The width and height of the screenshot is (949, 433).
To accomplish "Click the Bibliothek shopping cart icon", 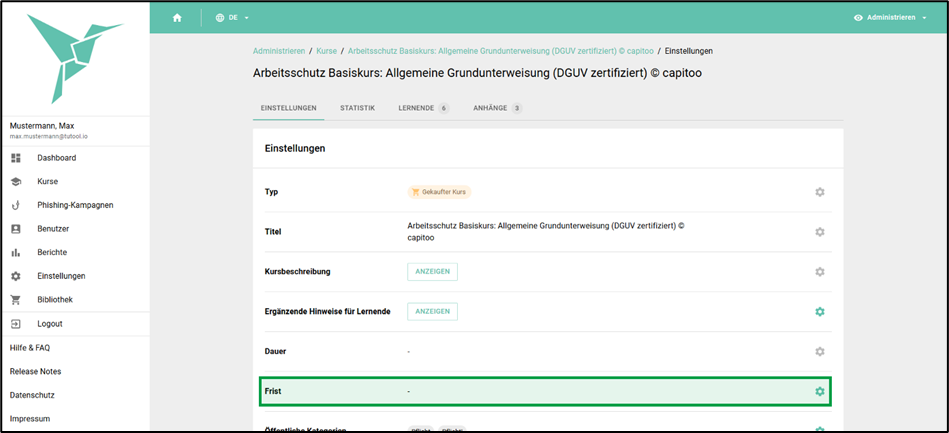I will click(16, 300).
